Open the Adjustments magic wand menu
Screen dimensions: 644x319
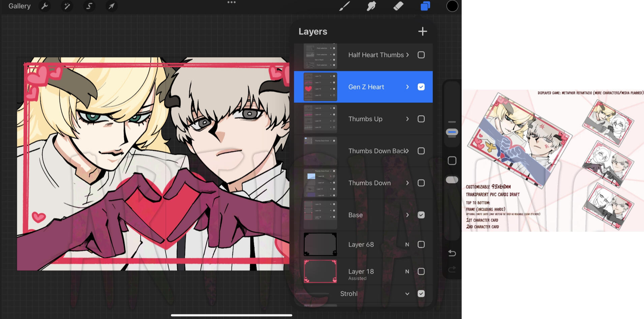[67, 6]
